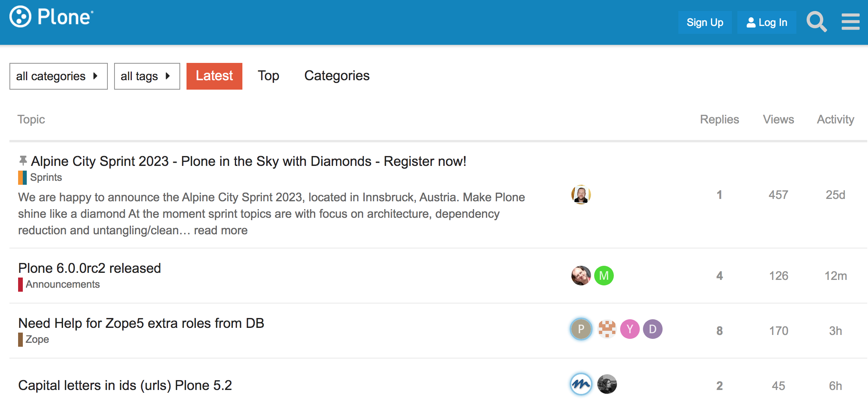Click 6h activity on Capital letters row
This screenshot has width=868, height=412.
point(835,386)
